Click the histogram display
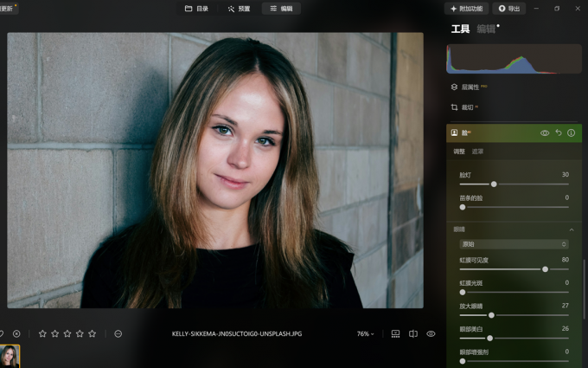This screenshot has width=588, height=368. [x=514, y=59]
